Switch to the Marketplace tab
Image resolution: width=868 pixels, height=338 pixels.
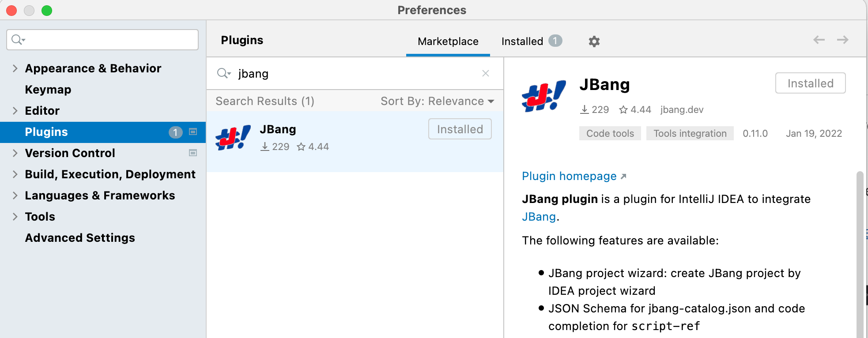(448, 41)
